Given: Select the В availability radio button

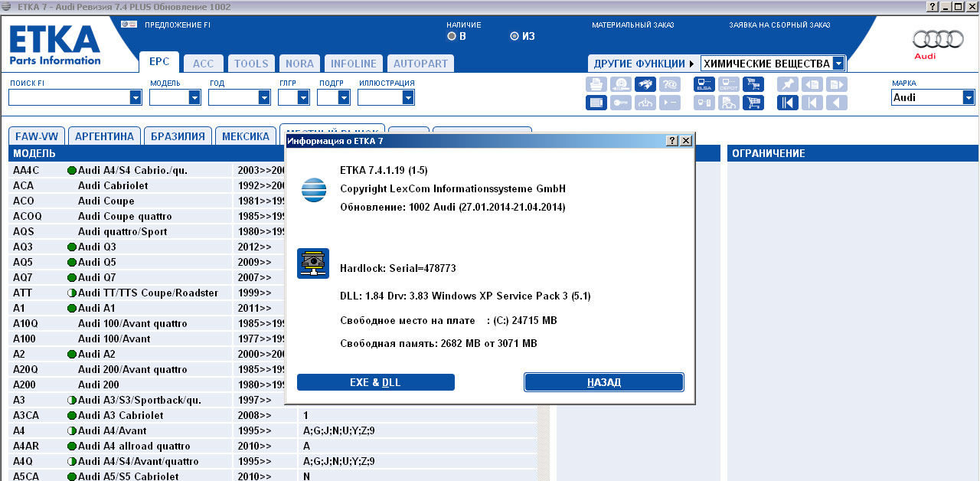Looking at the screenshot, I should [452, 36].
